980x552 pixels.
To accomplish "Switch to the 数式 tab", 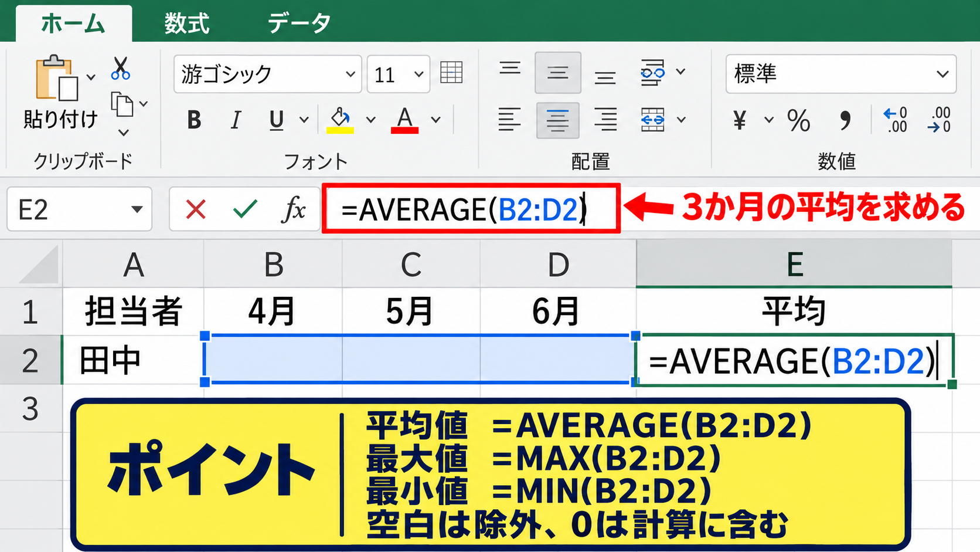I will (x=186, y=23).
